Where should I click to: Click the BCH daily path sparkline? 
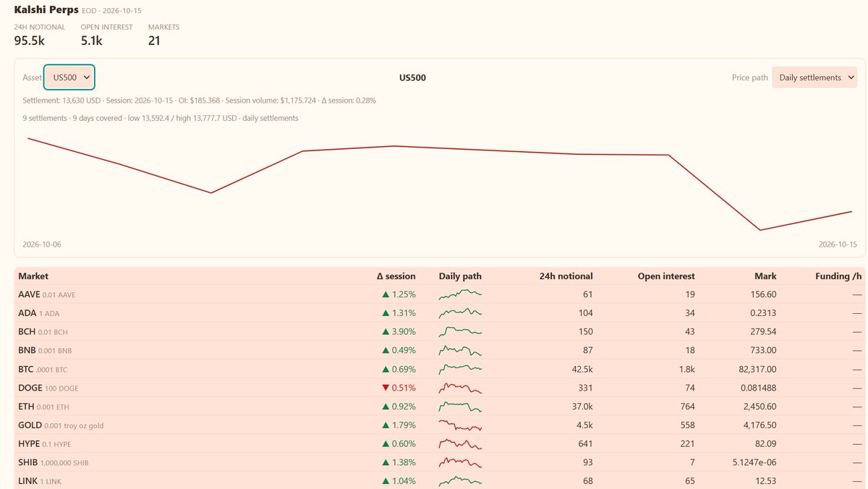coord(460,331)
